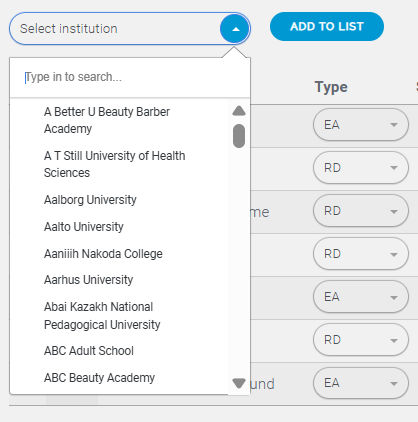Open the first row EA type dropdown
This screenshot has height=422, width=418.
pyautogui.click(x=361, y=125)
